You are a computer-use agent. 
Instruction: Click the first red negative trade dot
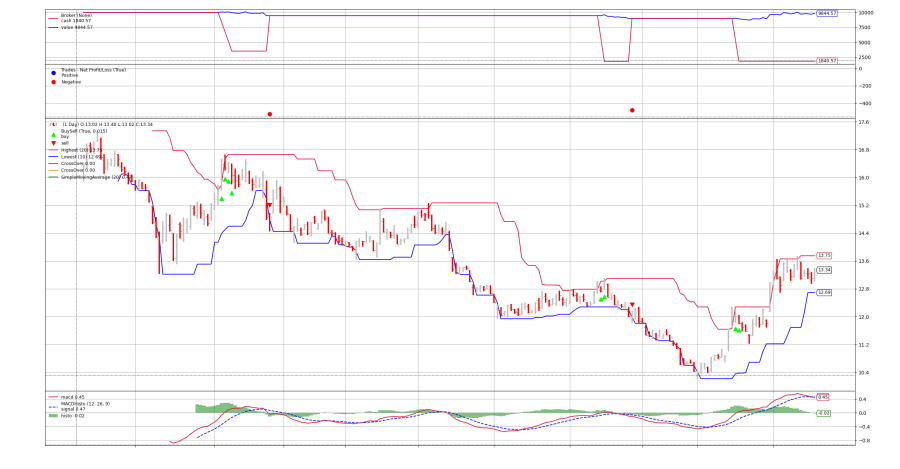tap(270, 114)
